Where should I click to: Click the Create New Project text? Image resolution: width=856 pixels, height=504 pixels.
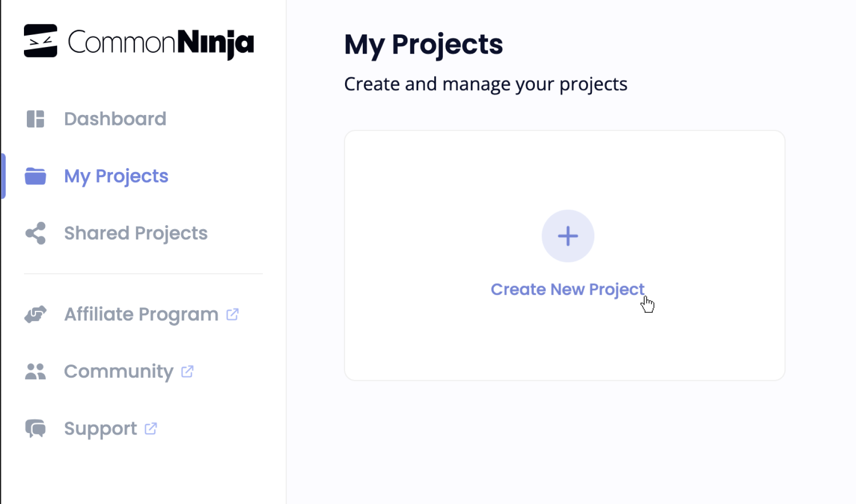point(567,289)
